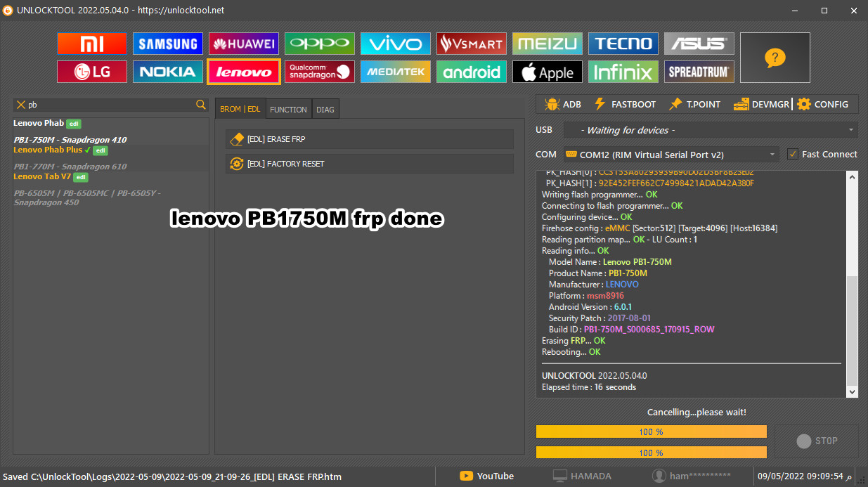Select the ASUS brand icon
The image size is (868, 487).
699,44
